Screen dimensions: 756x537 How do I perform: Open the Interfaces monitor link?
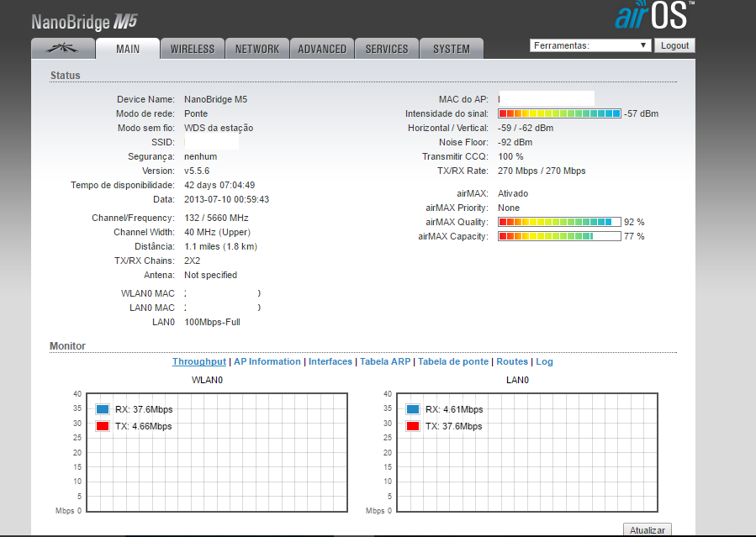coord(330,361)
